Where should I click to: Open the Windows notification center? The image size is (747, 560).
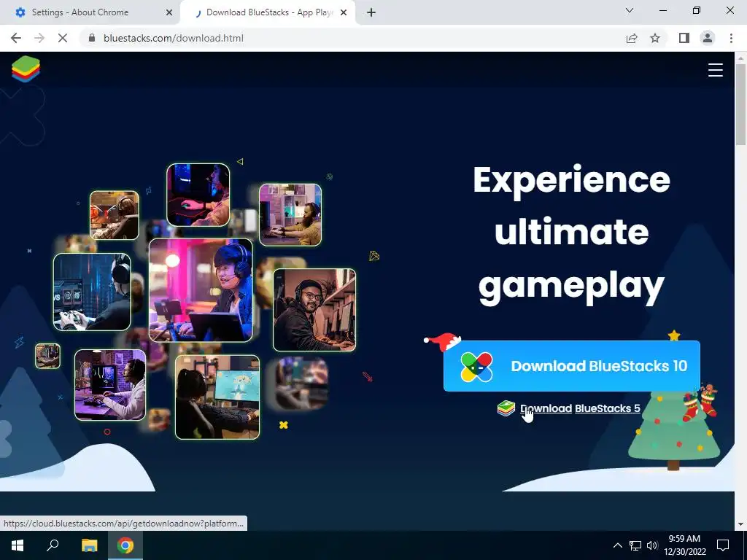tap(723, 545)
